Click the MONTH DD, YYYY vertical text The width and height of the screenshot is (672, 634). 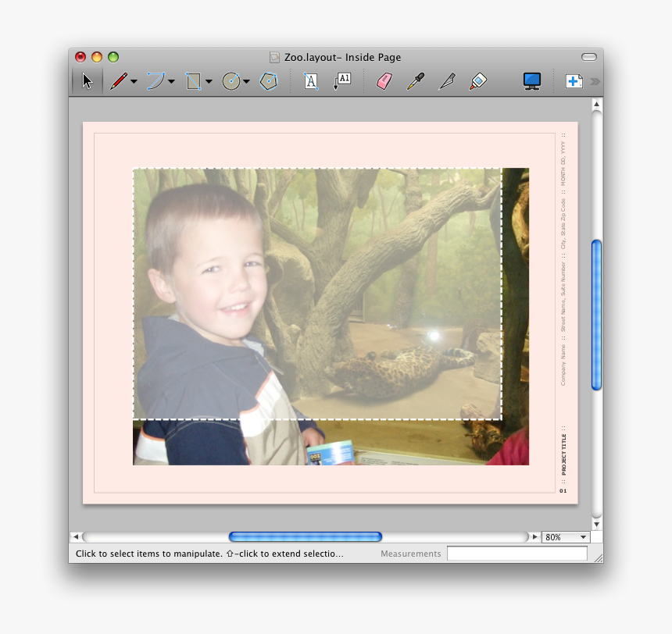(563, 164)
